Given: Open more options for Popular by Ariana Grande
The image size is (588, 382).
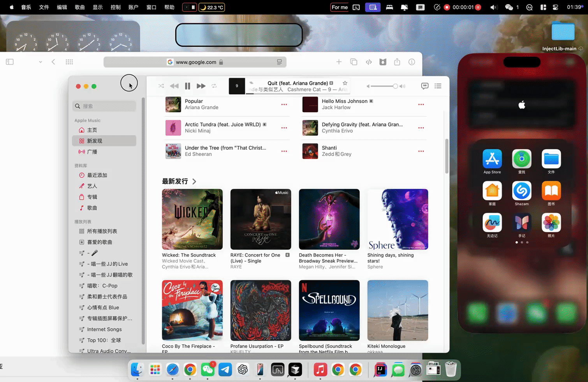Looking at the screenshot, I should point(284,104).
